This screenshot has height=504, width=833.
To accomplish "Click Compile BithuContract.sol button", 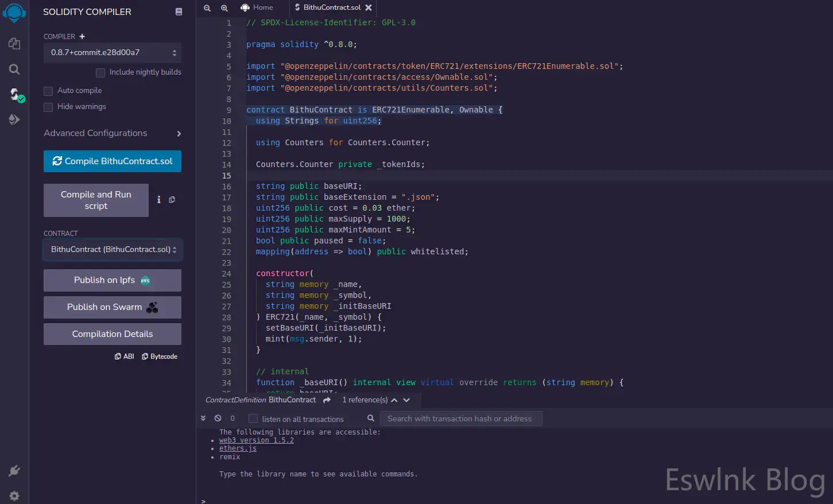I will coord(113,161).
